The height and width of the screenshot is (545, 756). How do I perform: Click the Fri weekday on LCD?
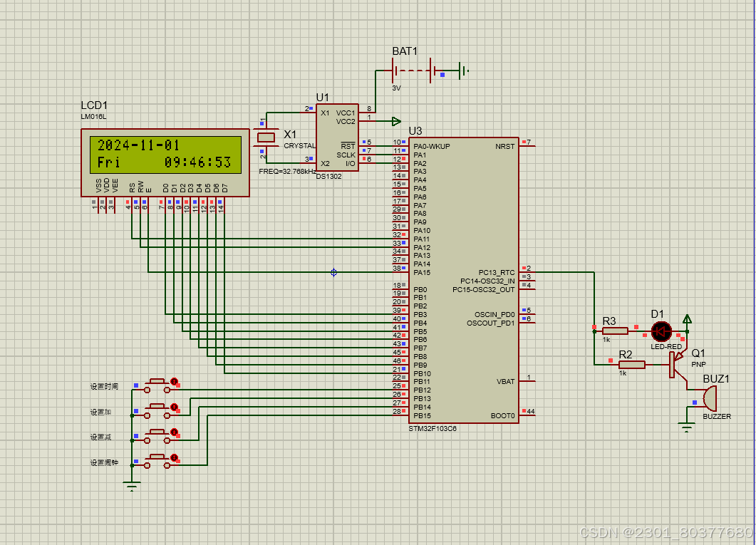coord(108,162)
